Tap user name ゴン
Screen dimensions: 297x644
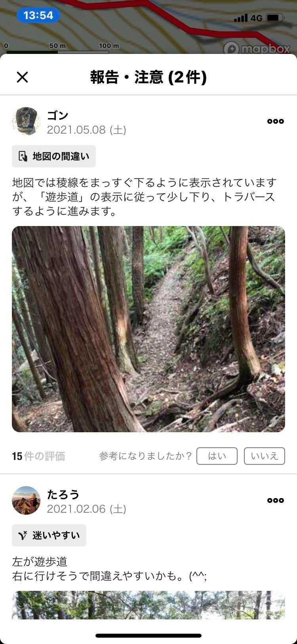point(58,115)
